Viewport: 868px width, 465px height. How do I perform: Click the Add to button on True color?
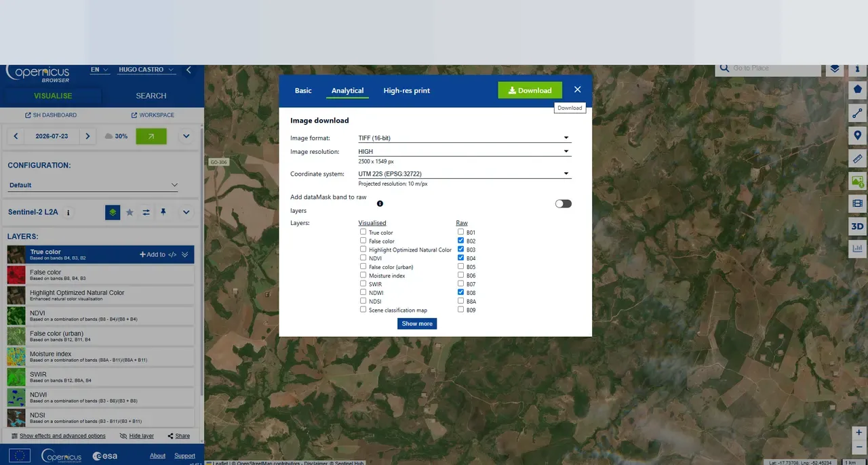point(153,254)
